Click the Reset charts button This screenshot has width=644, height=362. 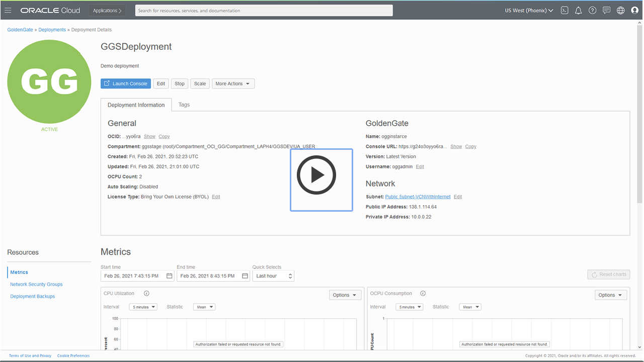pos(609,275)
